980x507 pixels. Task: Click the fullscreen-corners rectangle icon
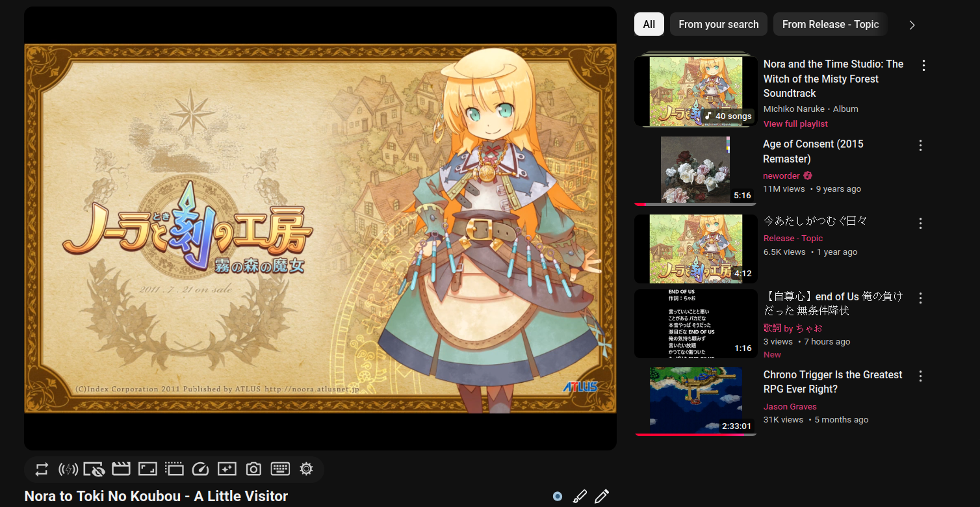pos(148,469)
